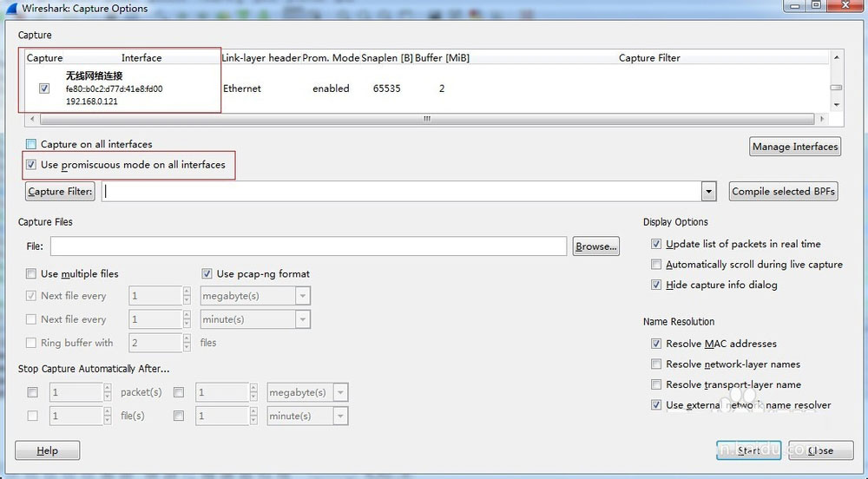Click the 65535 snaplen value
868x479 pixels.
(x=386, y=89)
